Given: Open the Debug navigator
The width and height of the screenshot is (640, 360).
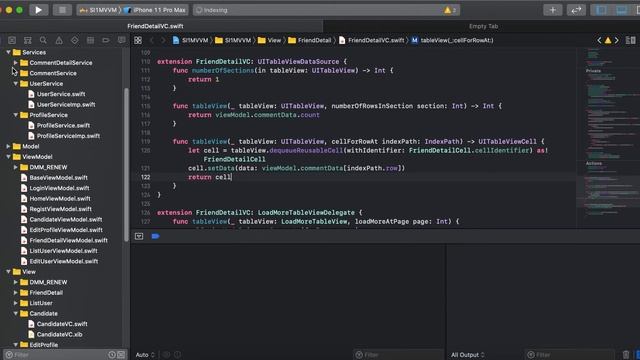Looking at the screenshot, I should 90,40.
